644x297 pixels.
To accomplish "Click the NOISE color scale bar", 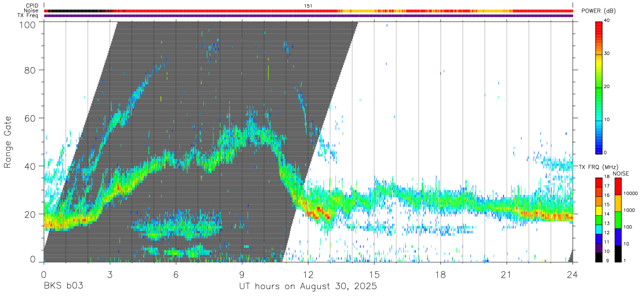I will click(x=617, y=219).
